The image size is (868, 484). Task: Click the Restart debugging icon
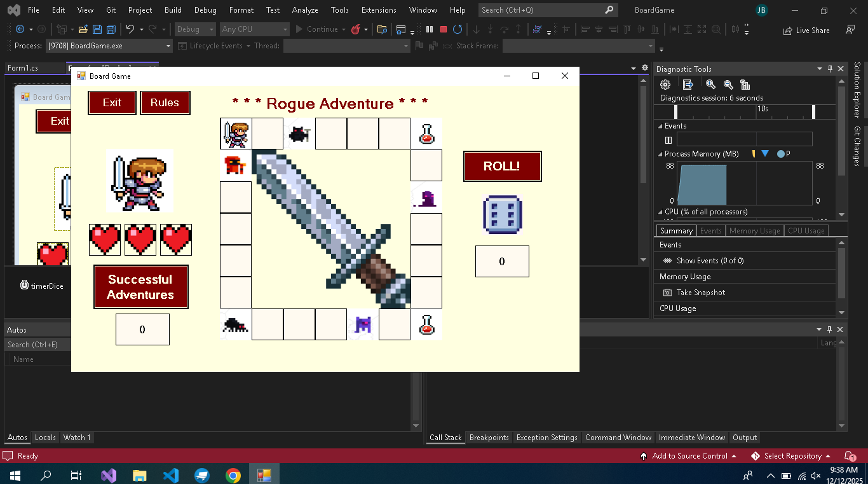point(458,29)
